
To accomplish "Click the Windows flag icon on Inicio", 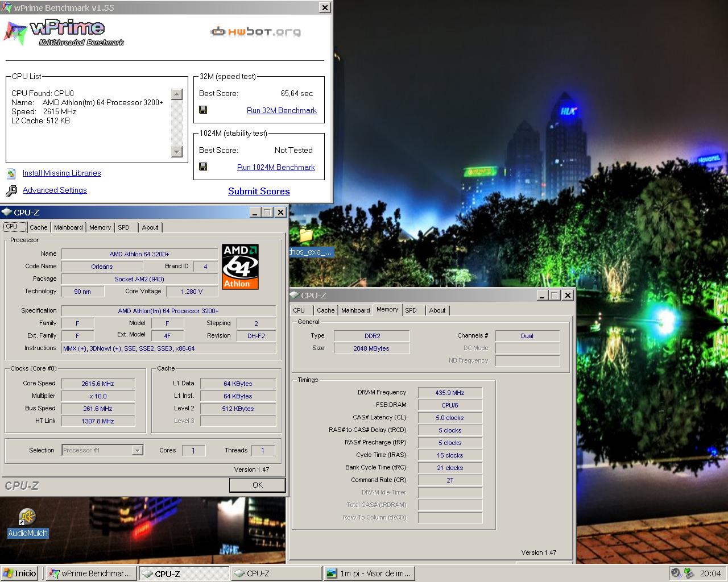I will 8,573.
